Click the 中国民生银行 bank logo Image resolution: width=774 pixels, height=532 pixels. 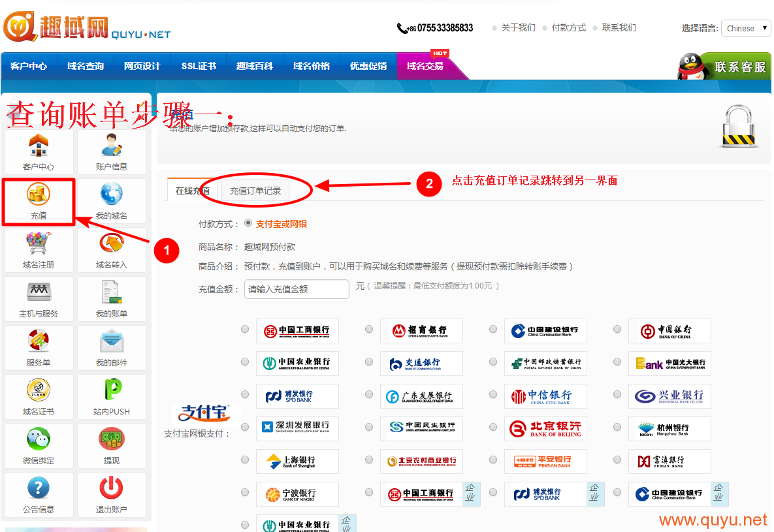click(x=421, y=429)
